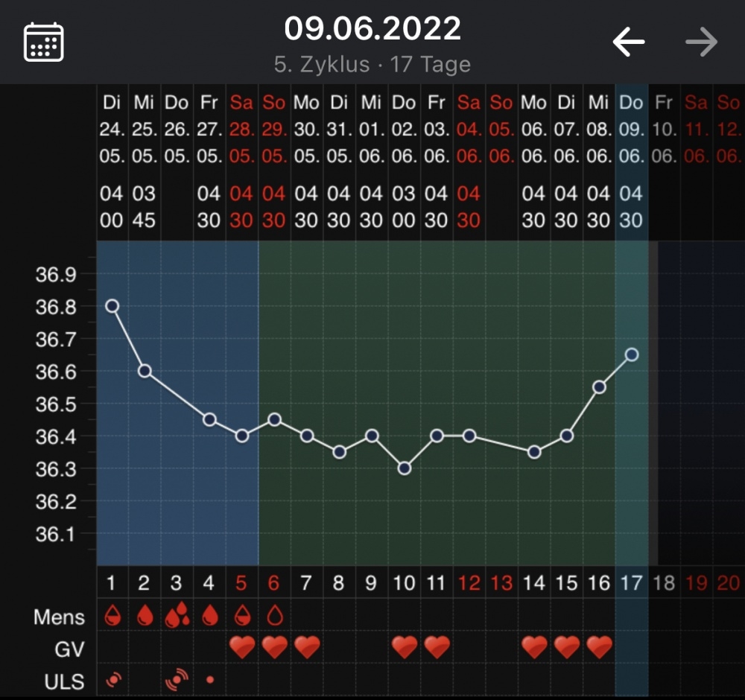Tap the heavy bleeding icon on day 3
This screenshot has height=700, width=745.
tap(177, 616)
